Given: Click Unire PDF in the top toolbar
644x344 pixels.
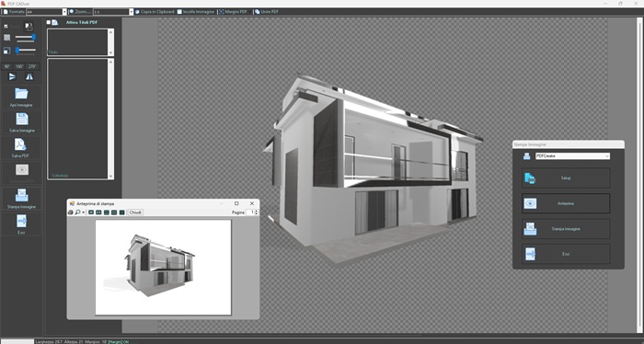Looking at the screenshot, I should [x=266, y=12].
